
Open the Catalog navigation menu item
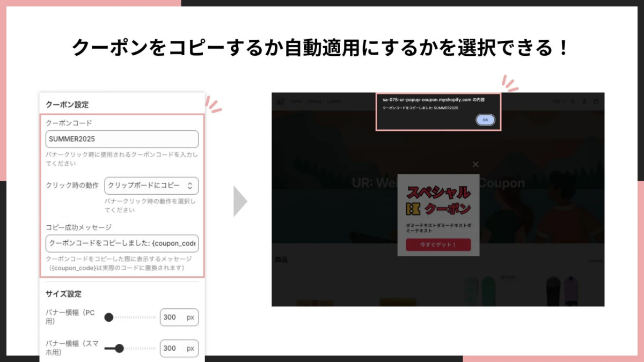pyautogui.click(x=314, y=101)
